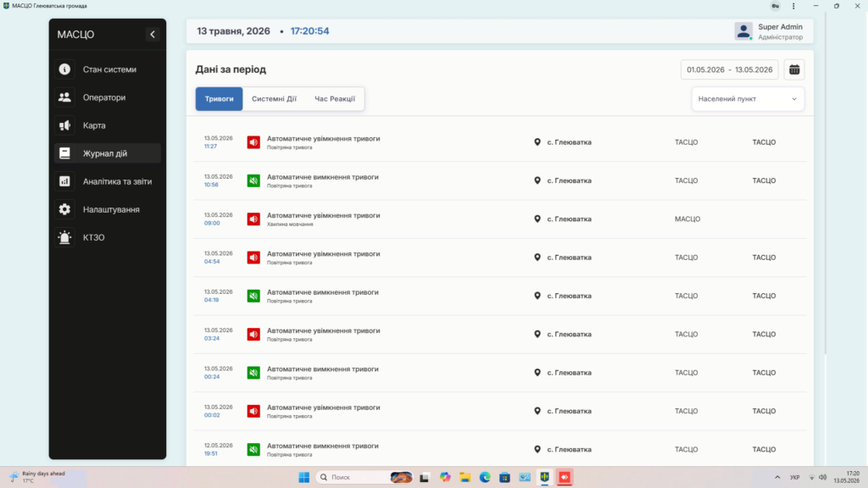Open Налаштування gear icon
The image size is (868, 488).
pyautogui.click(x=64, y=209)
